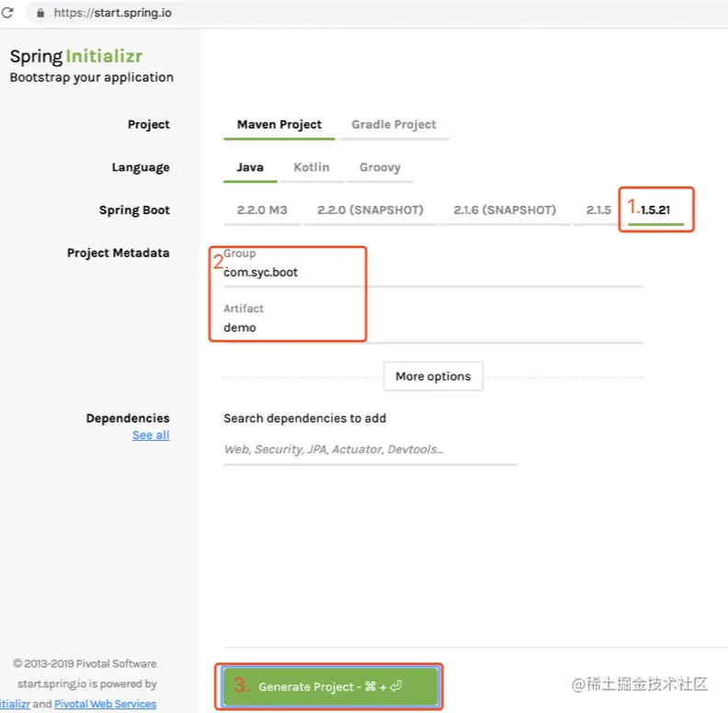Click the Generate Project button
Viewport: 728px width, 713px height.
point(329,686)
